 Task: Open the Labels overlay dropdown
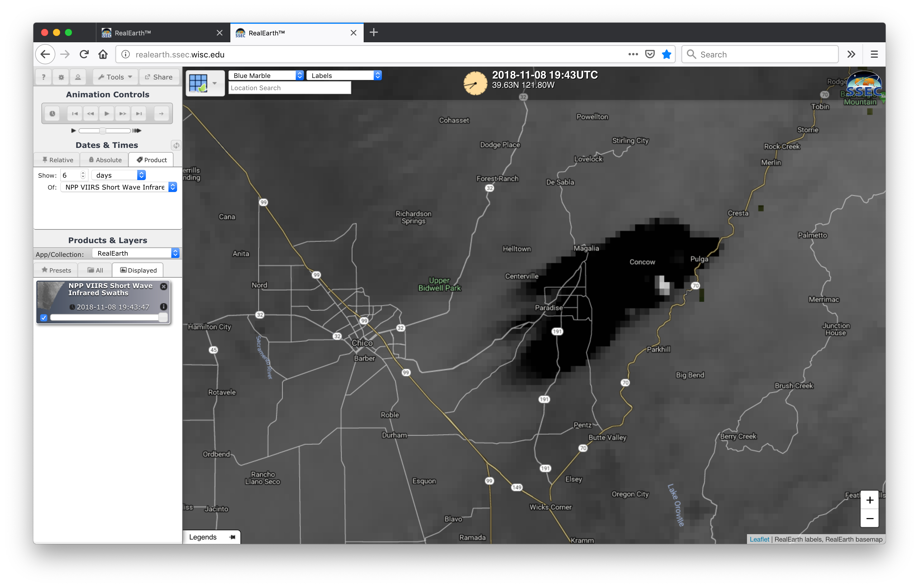344,75
